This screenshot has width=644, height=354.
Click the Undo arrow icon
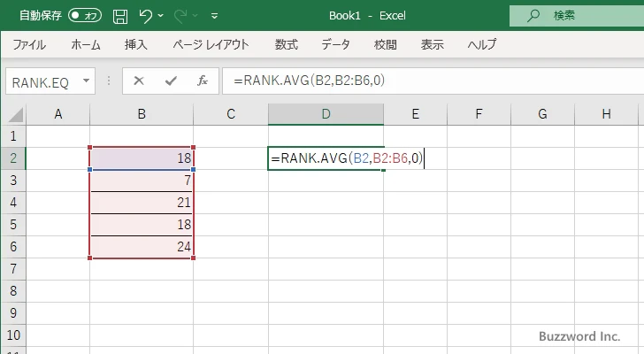click(146, 16)
